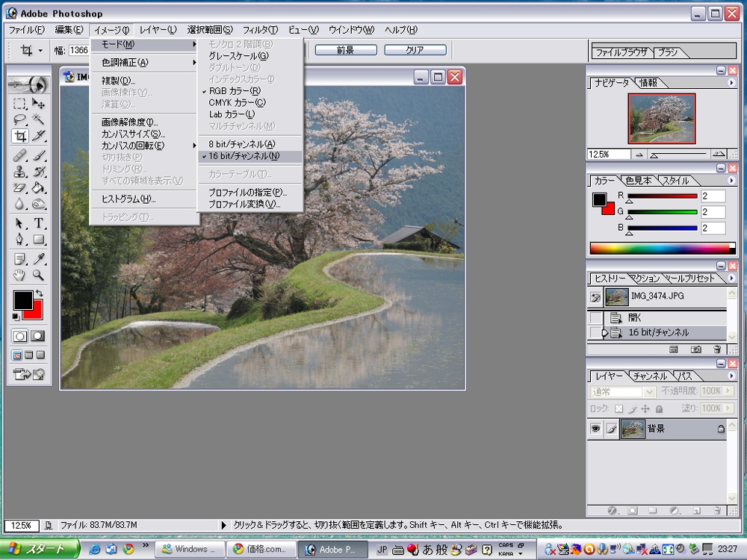Set history brush source on 開く state

[595, 317]
